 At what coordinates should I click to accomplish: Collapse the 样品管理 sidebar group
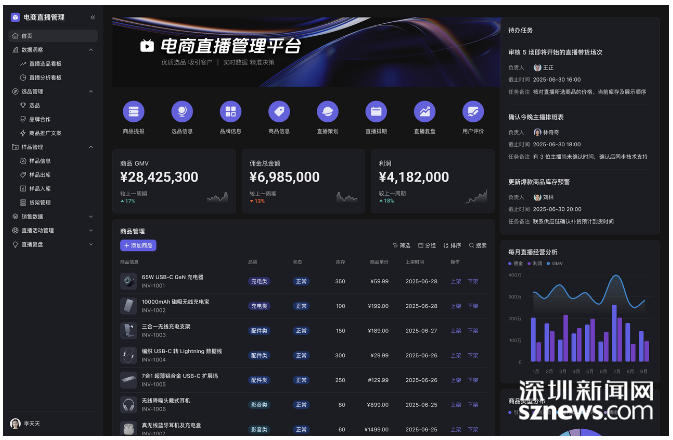[92, 146]
